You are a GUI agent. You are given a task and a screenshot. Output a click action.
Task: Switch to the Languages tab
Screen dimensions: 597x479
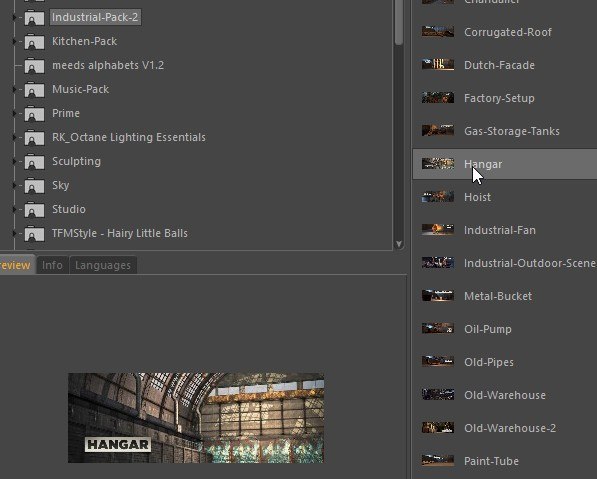click(x=103, y=265)
